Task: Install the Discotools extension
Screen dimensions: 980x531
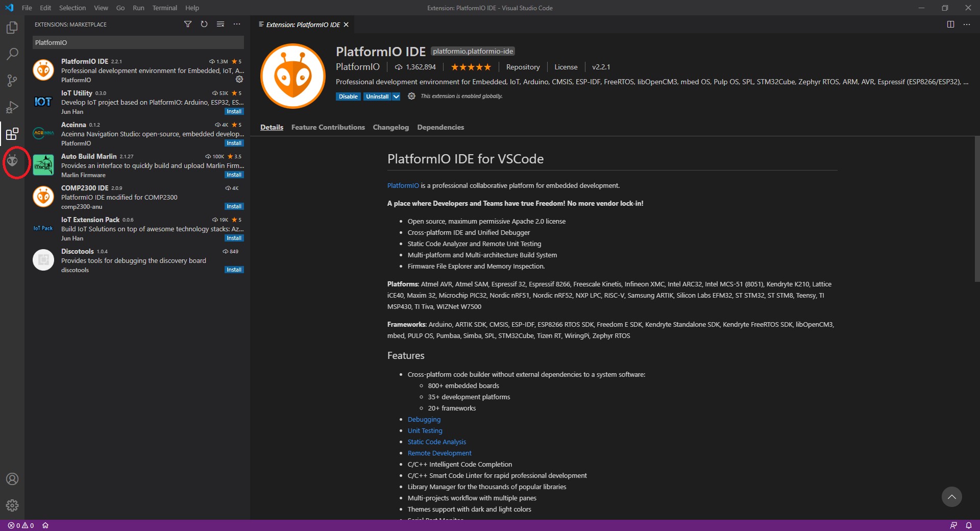Action: pos(234,270)
